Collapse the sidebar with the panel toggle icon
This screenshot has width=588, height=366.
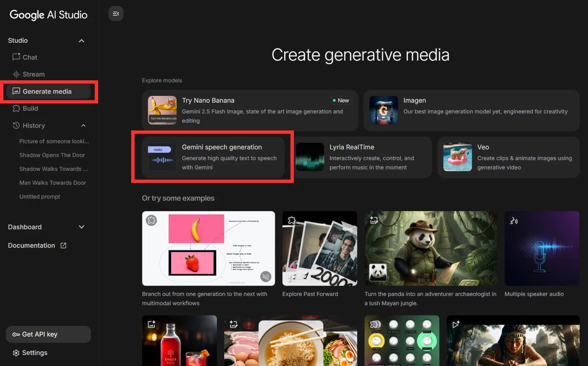[116, 14]
